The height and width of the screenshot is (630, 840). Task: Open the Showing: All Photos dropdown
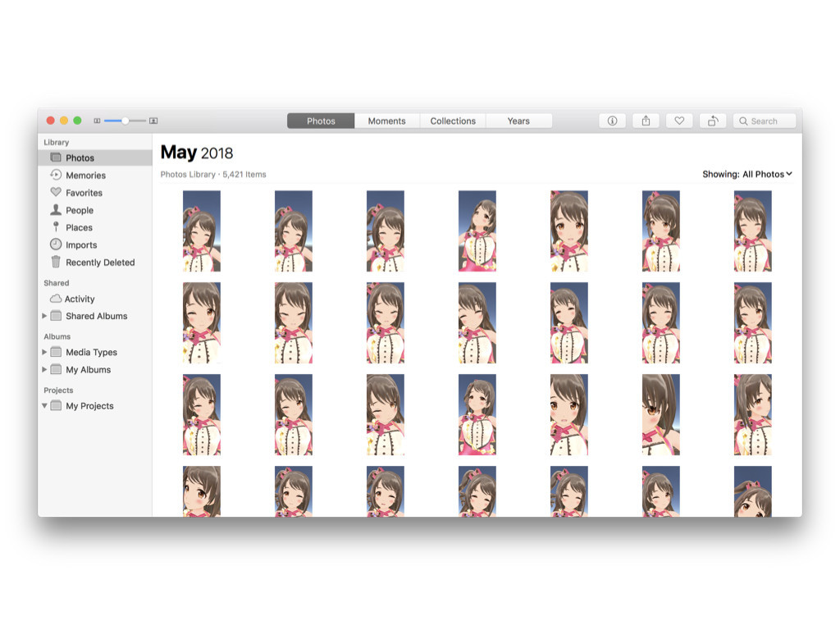[747, 174]
